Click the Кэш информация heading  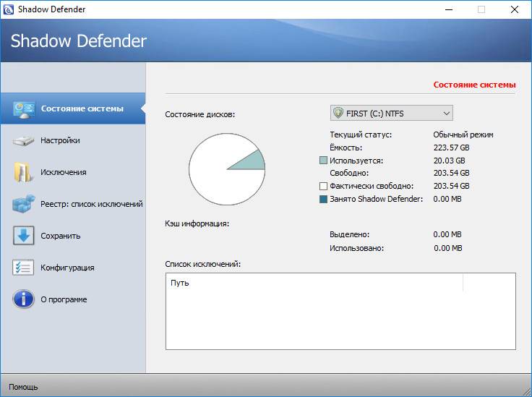[197, 223]
